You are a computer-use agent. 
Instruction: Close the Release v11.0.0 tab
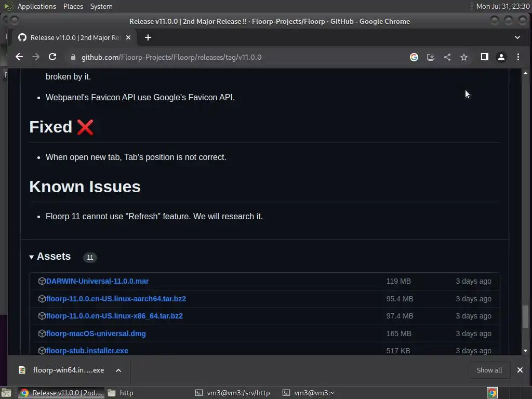tap(128, 37)
